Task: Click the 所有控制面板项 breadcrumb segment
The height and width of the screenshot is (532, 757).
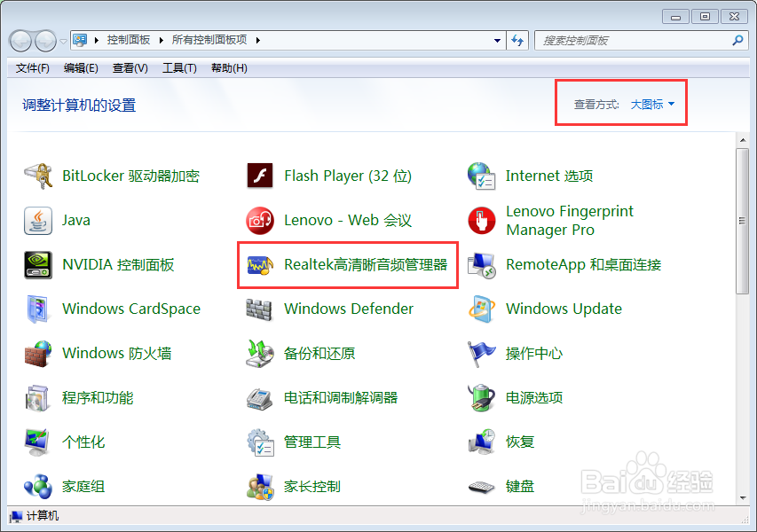Action: [x=209, y=40]
